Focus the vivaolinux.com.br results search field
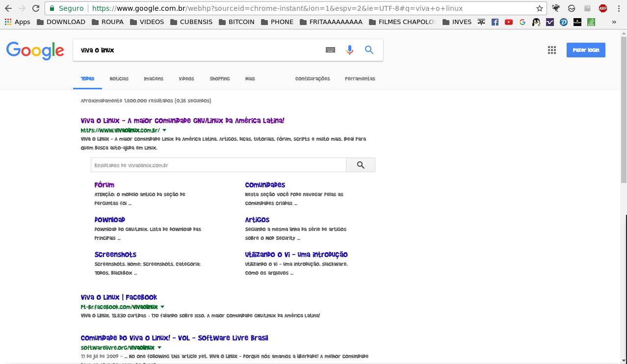The height and width of the screenshot is (364, 627). click(x=218, y=165)
